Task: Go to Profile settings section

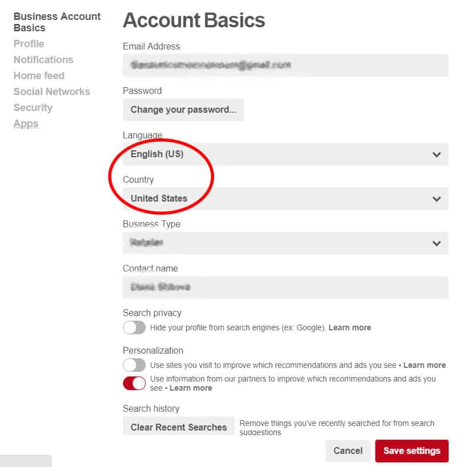Action: 29,44
